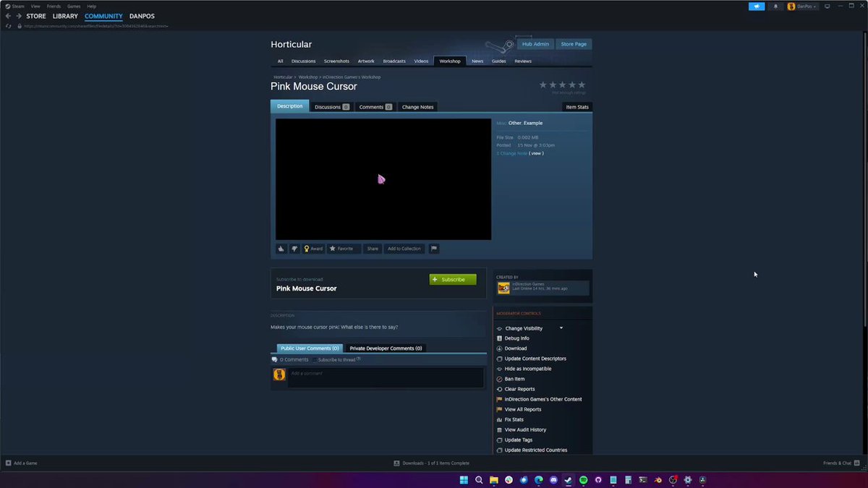Image resolution: width=868 pixels, height=488 pixels.
Task: Click the pink cursor preview image
Action: click(x=383, y=179)
